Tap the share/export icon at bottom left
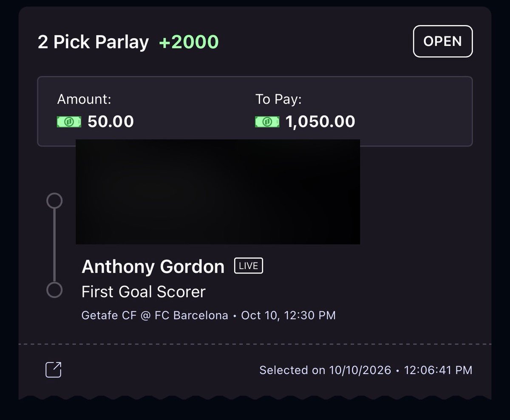The image size is (510, 420). (54, 369)
